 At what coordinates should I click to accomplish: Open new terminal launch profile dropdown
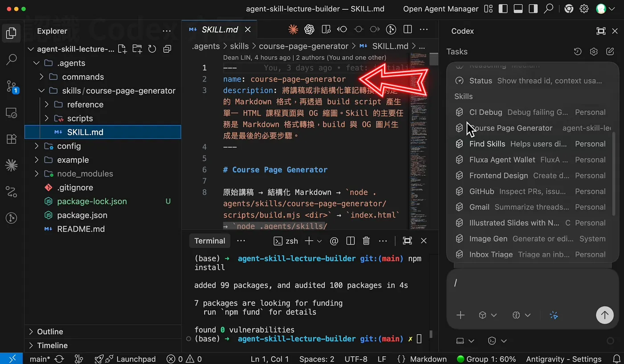tap(319, 241)
